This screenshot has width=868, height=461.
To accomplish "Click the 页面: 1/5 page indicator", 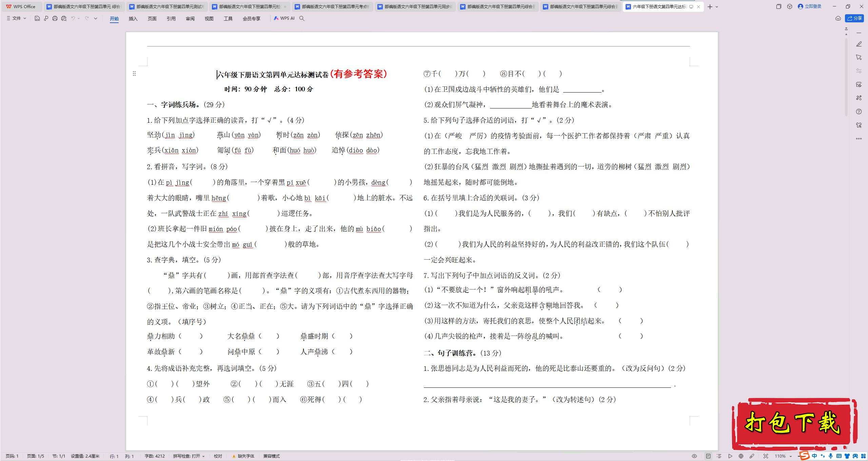I will pos(36,456).
